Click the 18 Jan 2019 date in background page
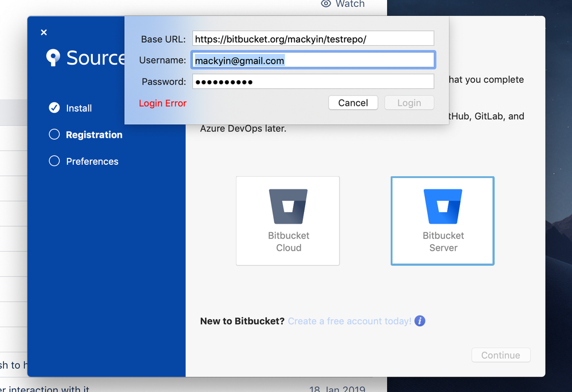The image size is (572, 392). (337, 389)
